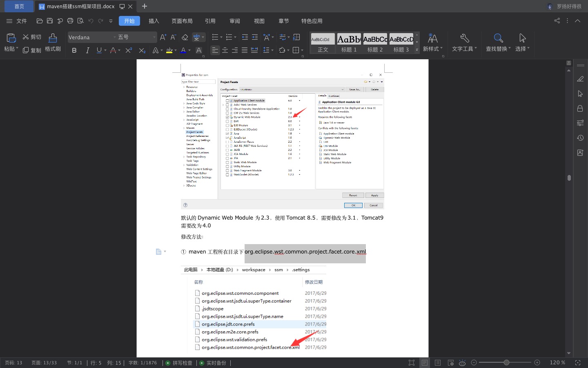Screen dimensions: 588x368
Task: Apply the 标题 1 style
Action: click(349, 43)
